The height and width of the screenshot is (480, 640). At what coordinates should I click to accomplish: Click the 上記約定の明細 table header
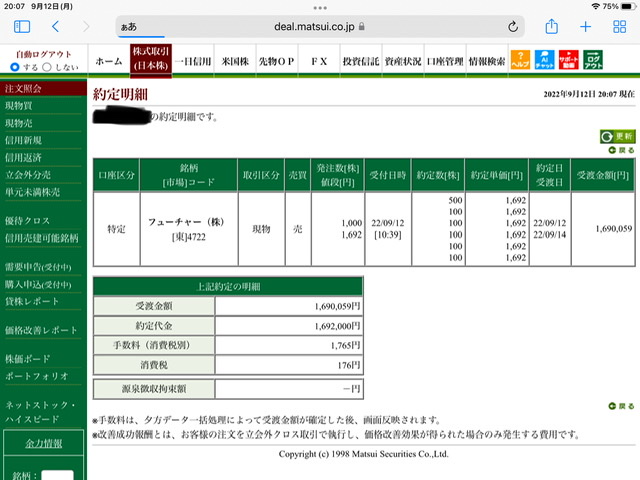[x=228, y=287]
